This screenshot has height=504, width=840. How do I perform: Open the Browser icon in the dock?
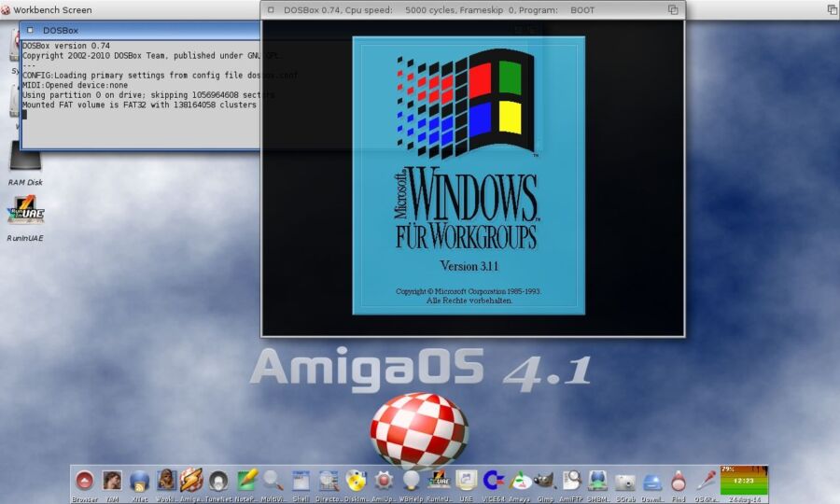tap(85, 481)
